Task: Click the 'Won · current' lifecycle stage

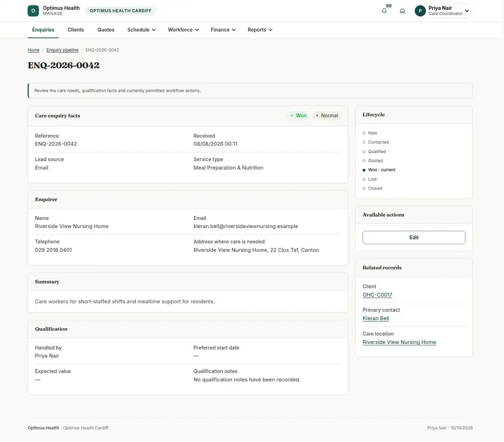Action: pos(379,170)
